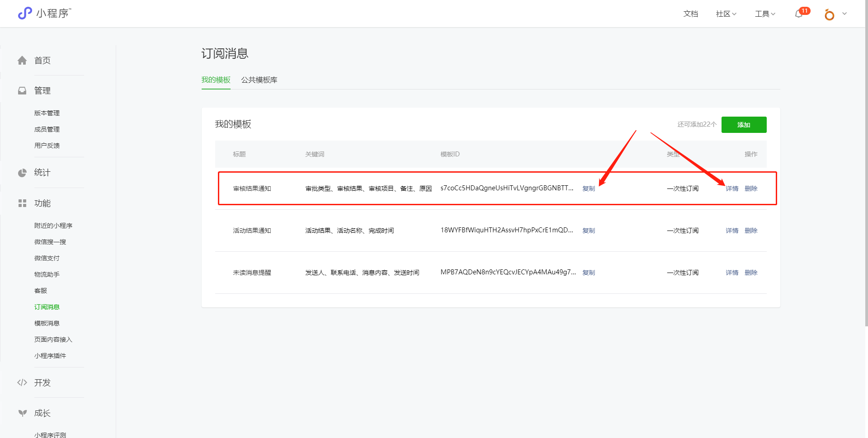View 详情 for 审核结果通知
The height and width of the screenshot is (438, 868).
point(732,188)
